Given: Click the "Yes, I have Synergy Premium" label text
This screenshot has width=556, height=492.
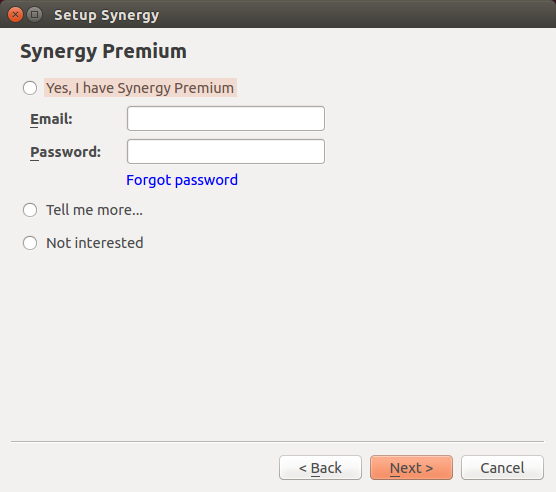Looking at the screenshot, I should (x=140, y=88).
